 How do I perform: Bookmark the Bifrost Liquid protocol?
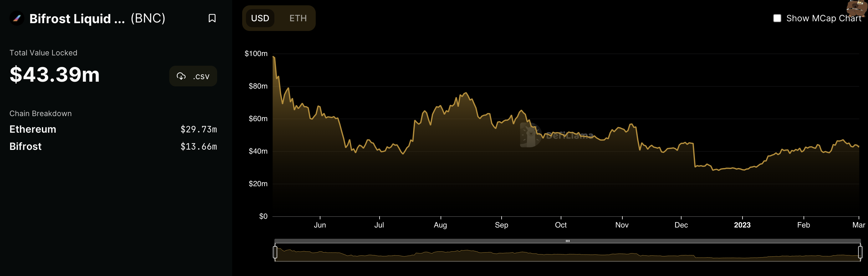tap(212, 18)
